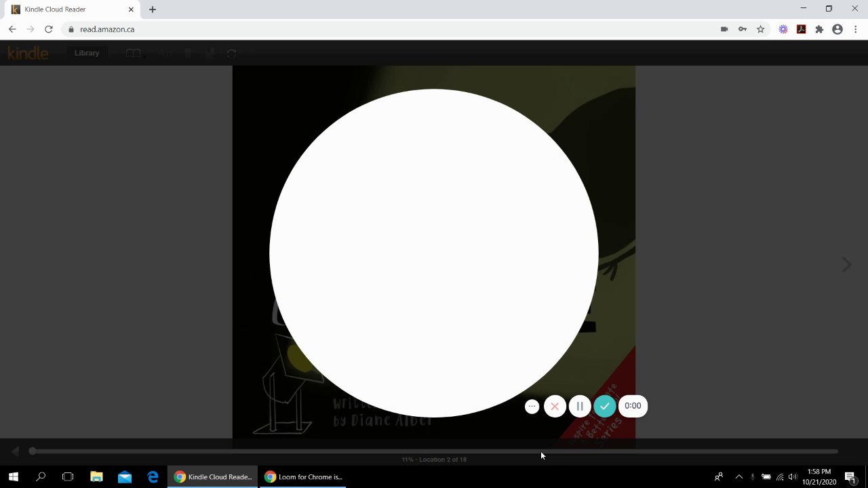Click the Kindle logo
868x488 pixels.
coord(28,53)
